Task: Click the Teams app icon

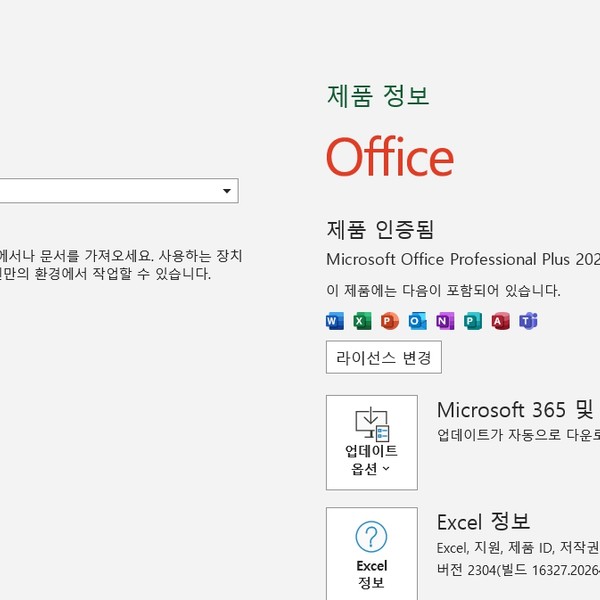Action: coord(528,321)
